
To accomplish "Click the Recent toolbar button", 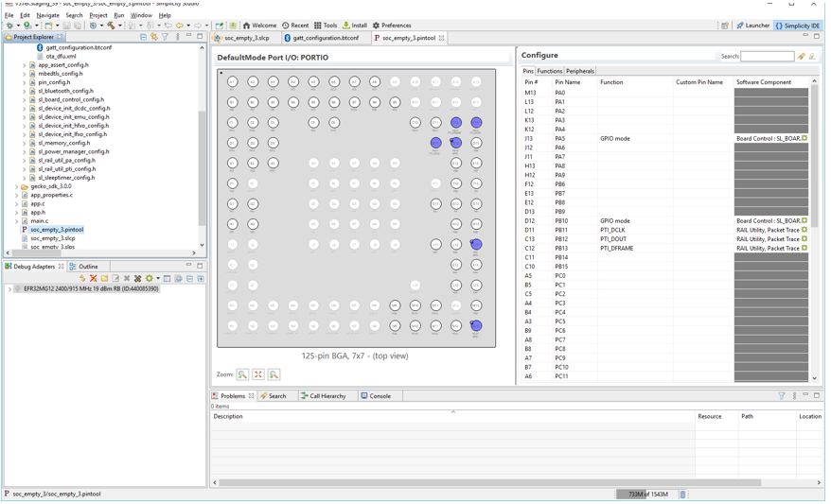I will 295,26.
